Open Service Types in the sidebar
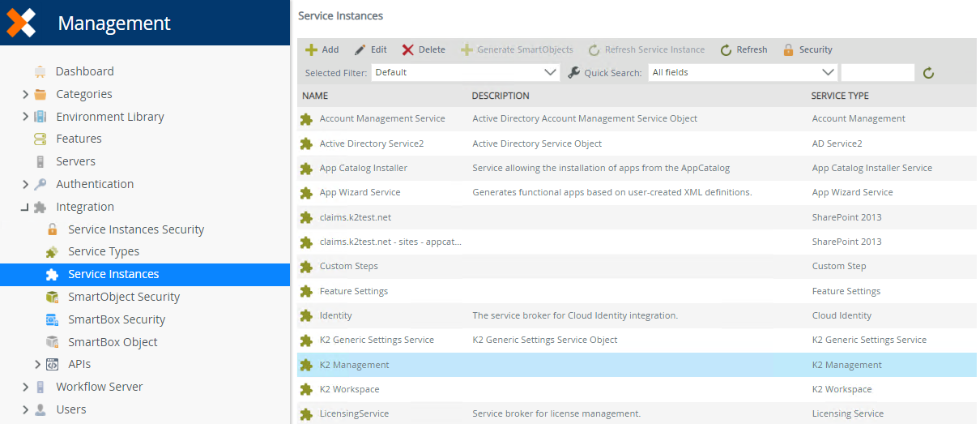The image size is (980, 424). (x=103, y=251)
